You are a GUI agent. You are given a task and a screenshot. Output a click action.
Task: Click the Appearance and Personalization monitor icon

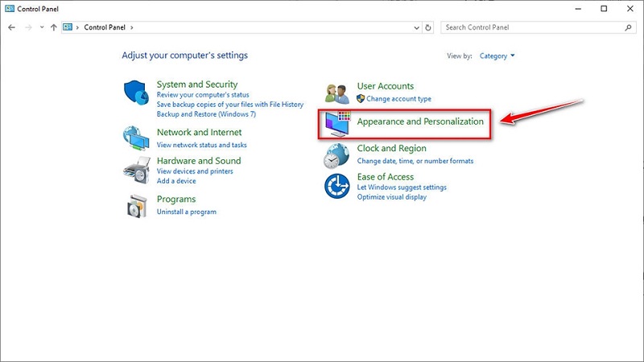tap(337, 125)
